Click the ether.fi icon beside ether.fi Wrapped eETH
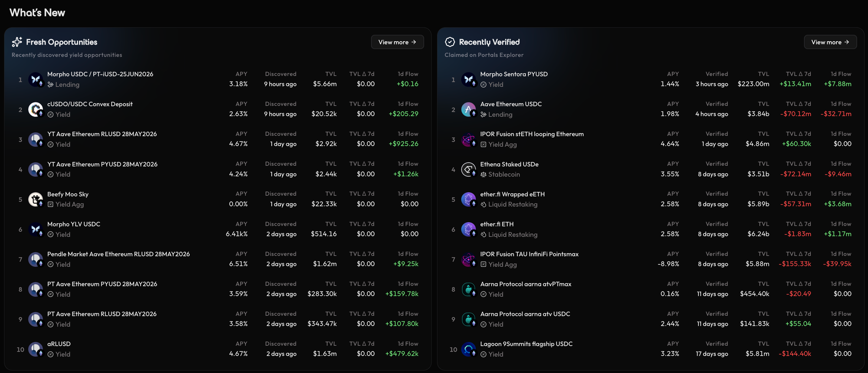The width and height of the screenshot is (868, 373). pos(468,199)
